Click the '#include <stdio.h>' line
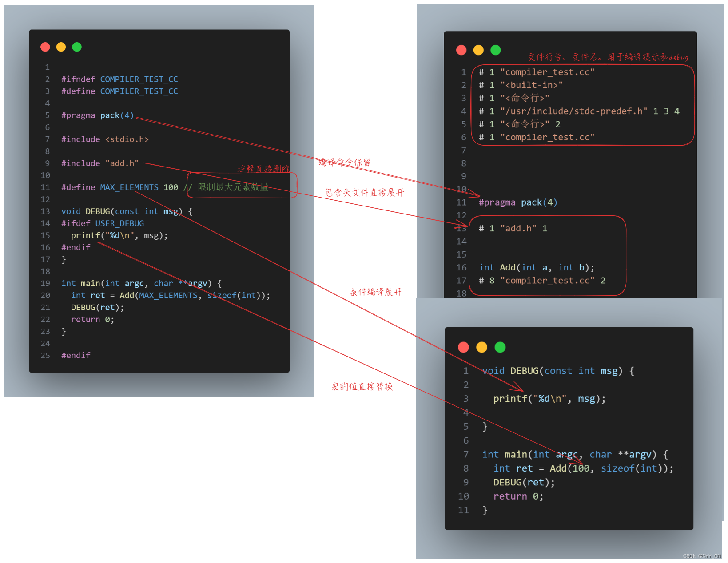 [x=105, y=139]
